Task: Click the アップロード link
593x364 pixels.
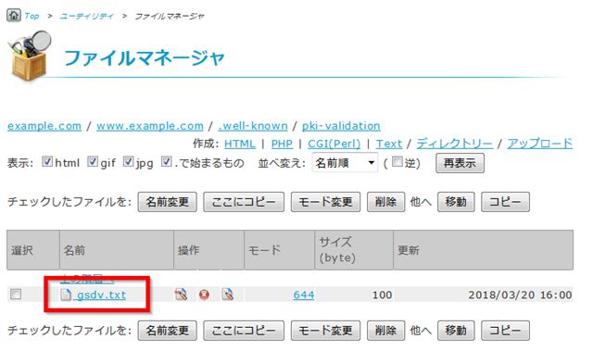Action: [539, 144]
